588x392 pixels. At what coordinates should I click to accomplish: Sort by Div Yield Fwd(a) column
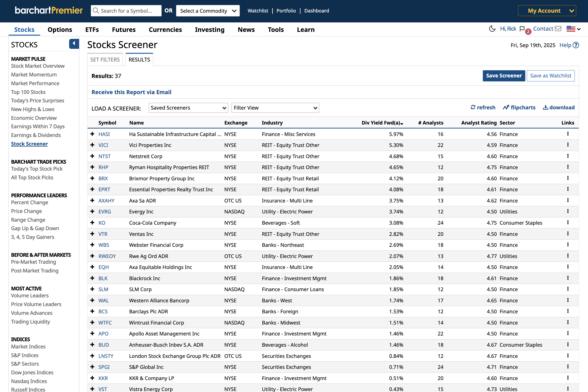382,123
